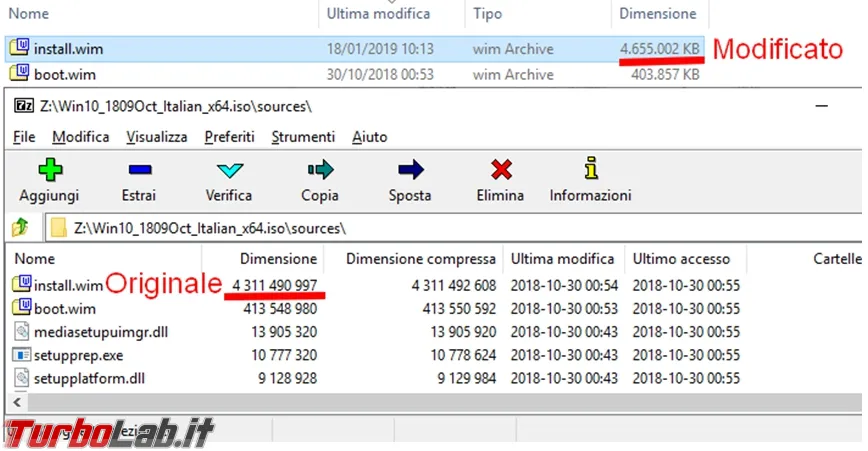The height and width of the screenshot is (451, 868).
Task: Click Explorer size 4.655.002 KB
Action: (660, 49)
